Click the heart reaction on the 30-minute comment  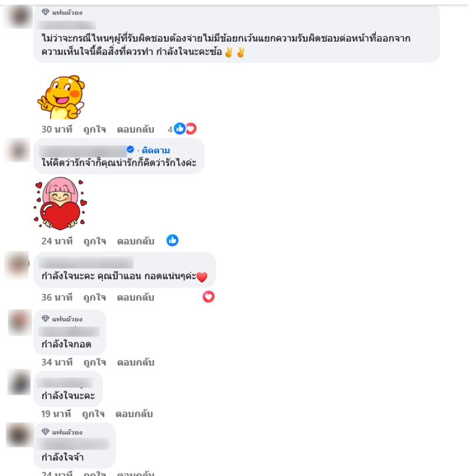tap(191, 129)
